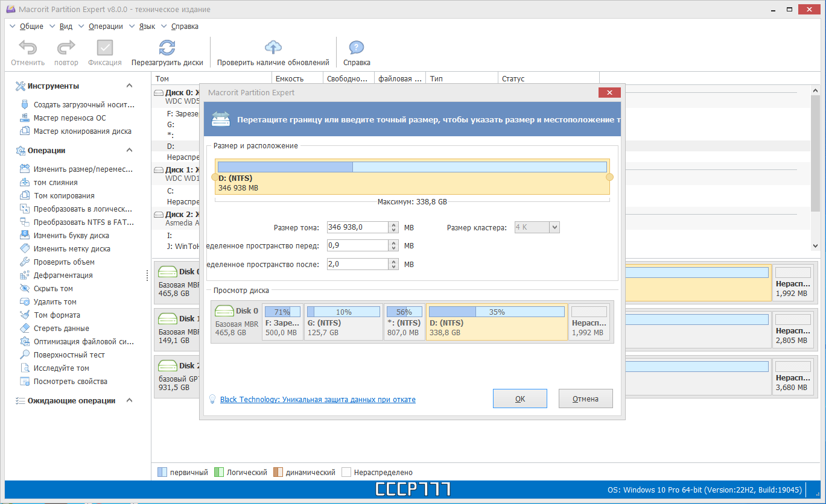Image resolution: width=826 pixels, height=504 pixels.
Task: Run Проверить объем operation
Action: [57, 262]
